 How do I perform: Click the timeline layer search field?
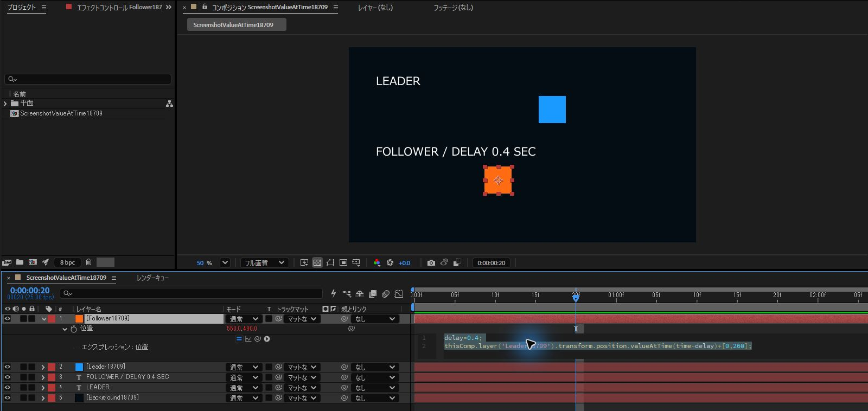point(191,293)
